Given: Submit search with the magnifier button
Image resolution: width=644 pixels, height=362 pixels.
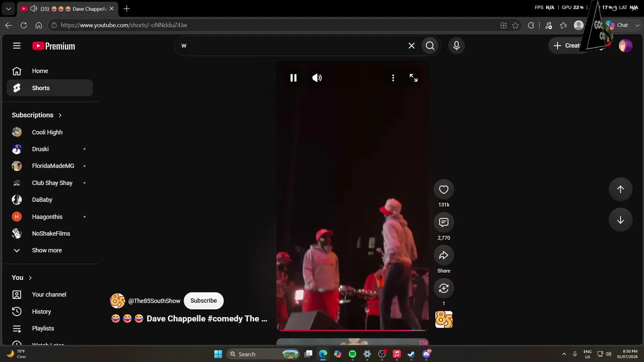Looking at the screenshot, I should [430, 46].
